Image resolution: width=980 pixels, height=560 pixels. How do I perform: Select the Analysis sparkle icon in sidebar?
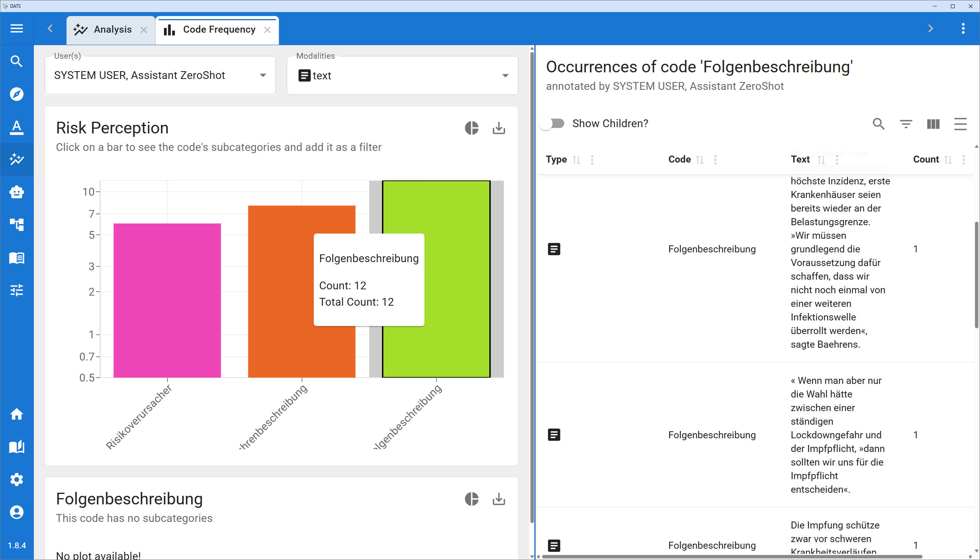17,159
